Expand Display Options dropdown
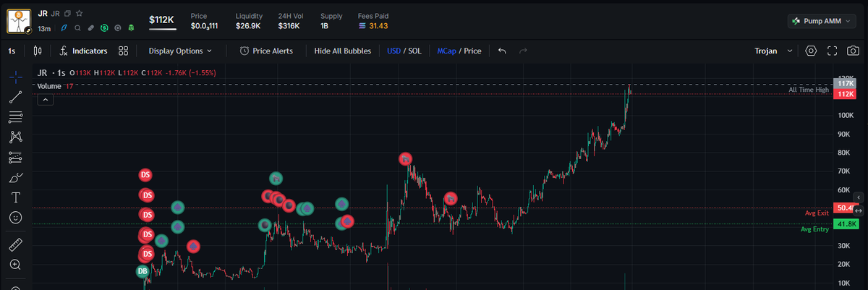 (180, 51)
